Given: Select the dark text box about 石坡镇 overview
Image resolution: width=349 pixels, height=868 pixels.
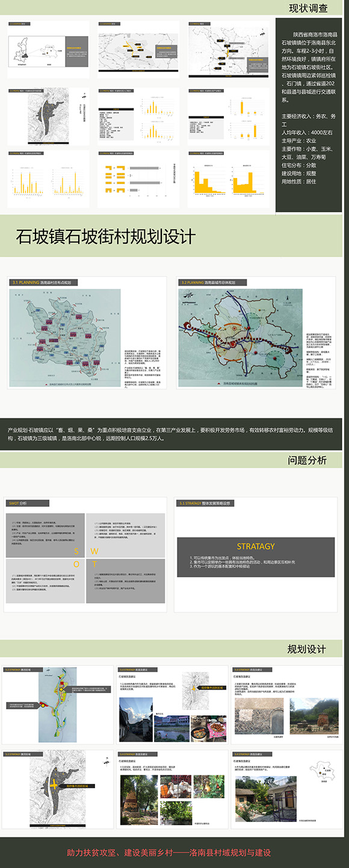Looking at the screenshot, I should click(309, 114).
